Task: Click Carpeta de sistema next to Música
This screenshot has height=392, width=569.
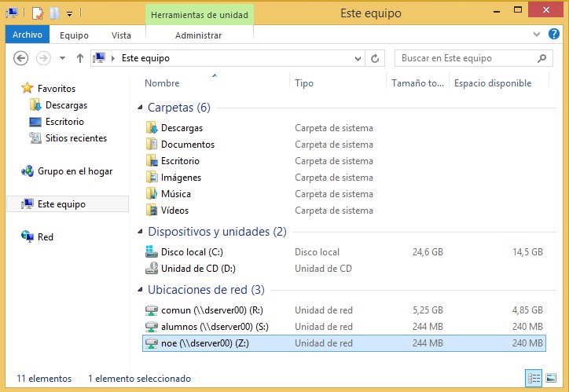Action: [x=334, y=194]
